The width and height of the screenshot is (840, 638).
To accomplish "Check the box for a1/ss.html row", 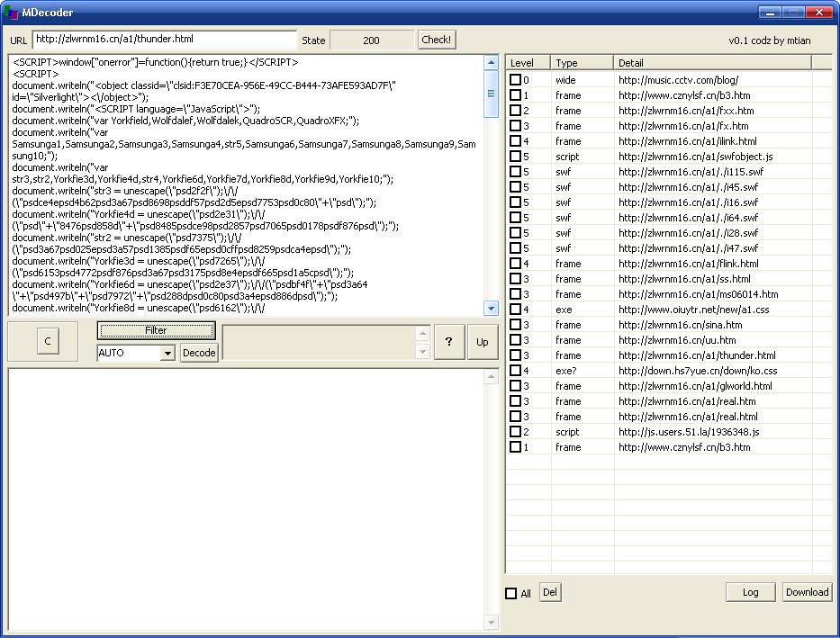I will click(x=515, y=278).
